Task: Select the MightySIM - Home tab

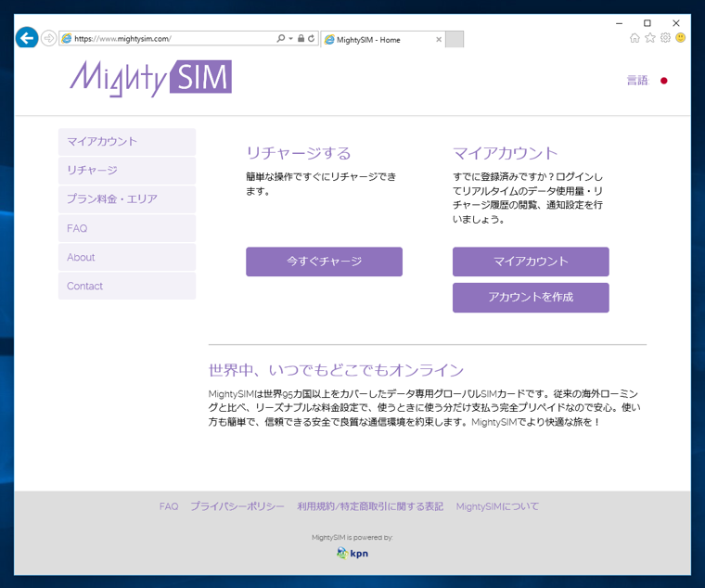Action: tap(382, 40)
